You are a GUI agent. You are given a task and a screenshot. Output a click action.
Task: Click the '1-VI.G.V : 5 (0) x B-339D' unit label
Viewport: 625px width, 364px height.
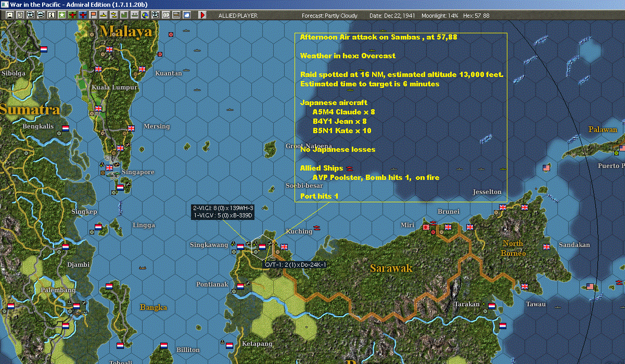pyautogui.click(x=223, y=215)
